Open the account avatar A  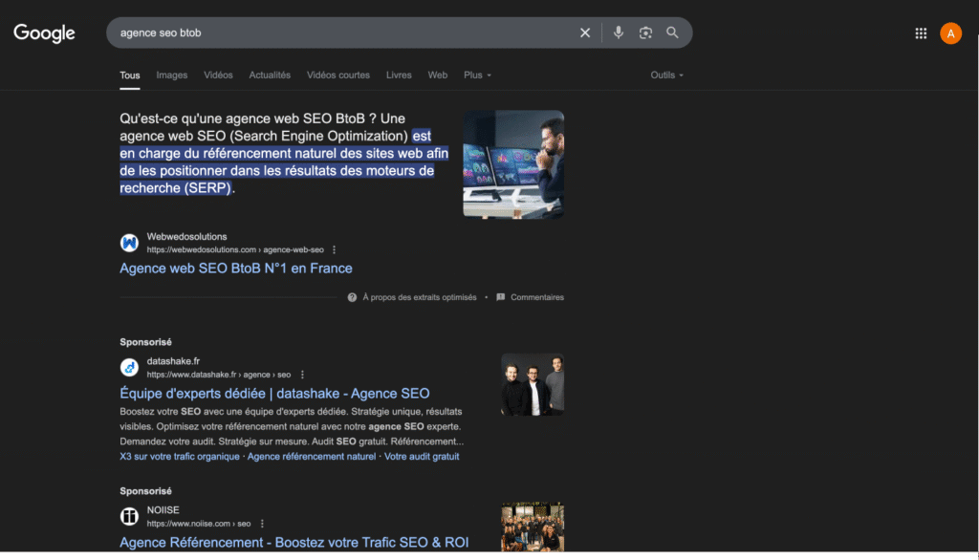950,33
